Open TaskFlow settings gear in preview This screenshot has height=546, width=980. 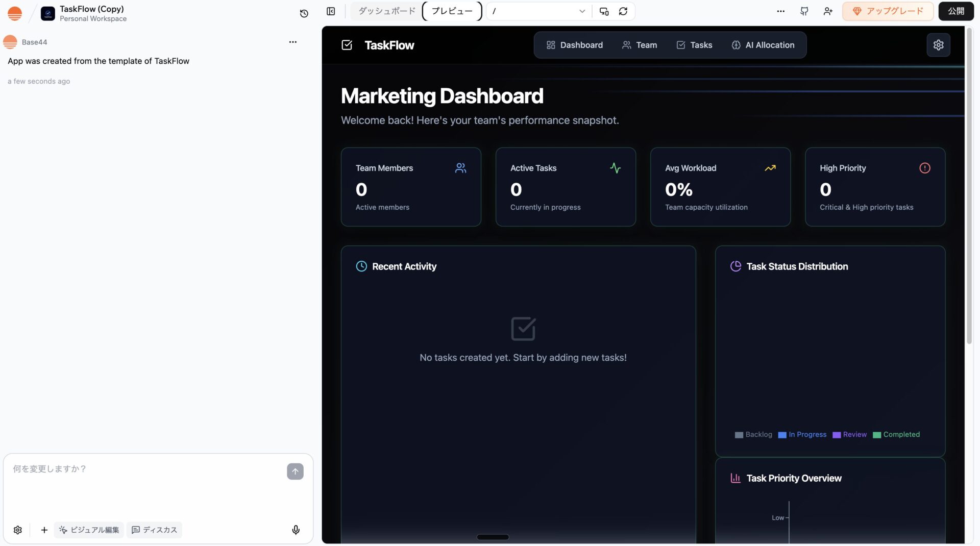938,45
